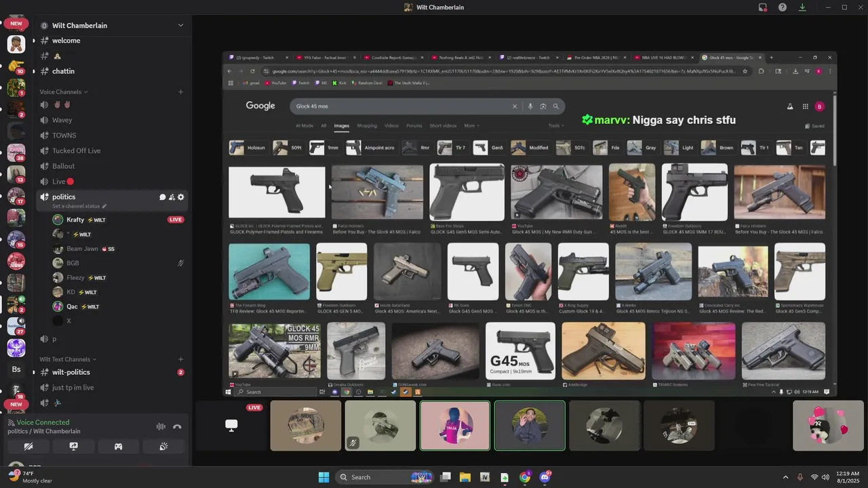Open Discord inbox icon in title bar
Viewport: 868px width, 488px height.
763,7
